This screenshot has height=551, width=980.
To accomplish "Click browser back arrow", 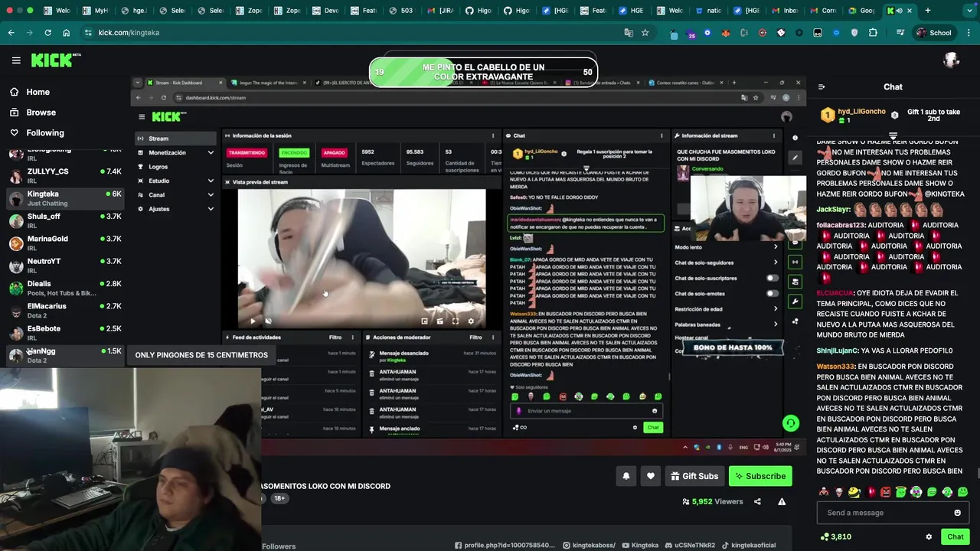I will pyautogui.click(x=11, y=33).
